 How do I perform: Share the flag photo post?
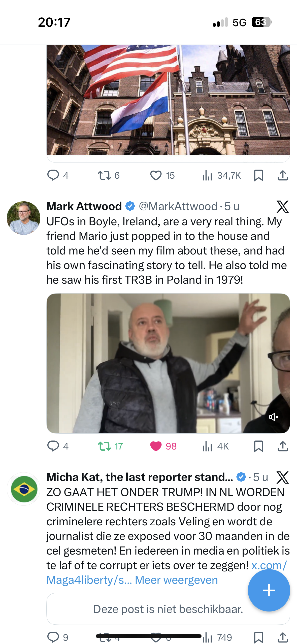[283, 175]
